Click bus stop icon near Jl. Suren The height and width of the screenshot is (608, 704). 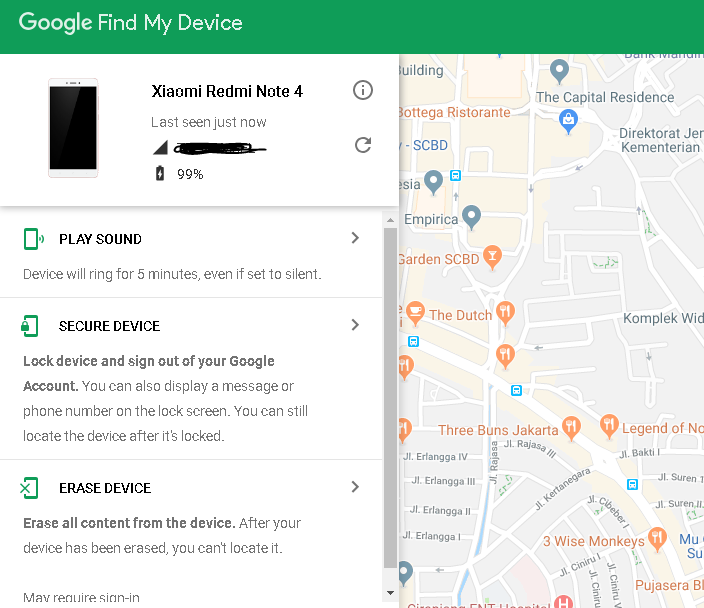(632, 485)
